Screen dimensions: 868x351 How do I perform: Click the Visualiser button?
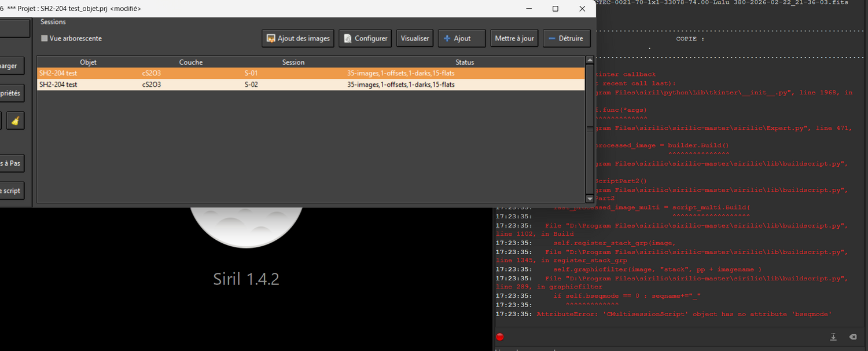(x=415, y=38)
